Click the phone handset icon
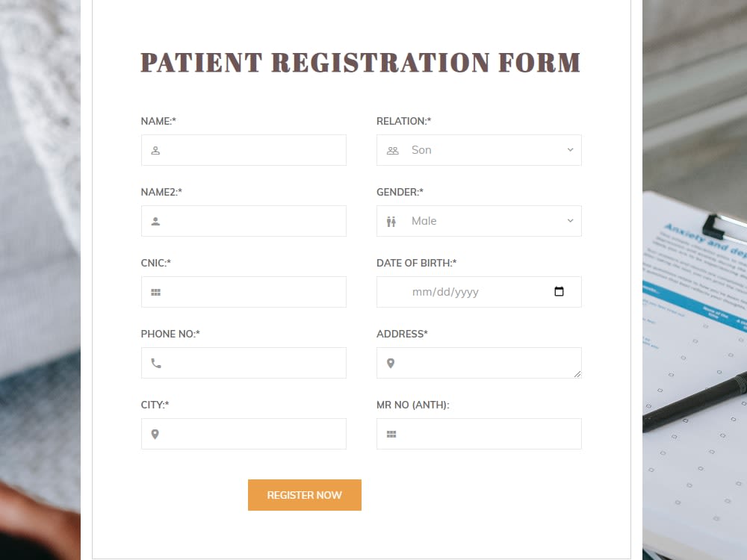The height and width of the screenshot is (560, 747). (156, 364)
